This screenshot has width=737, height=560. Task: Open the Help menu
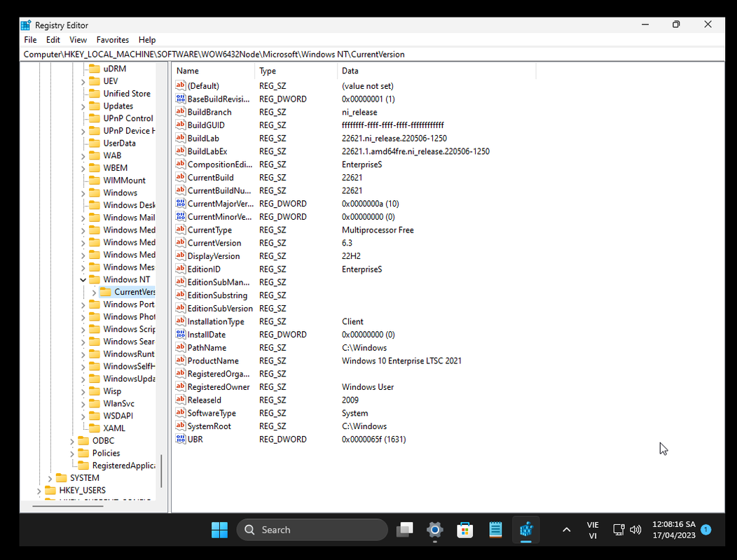(146, 40)
